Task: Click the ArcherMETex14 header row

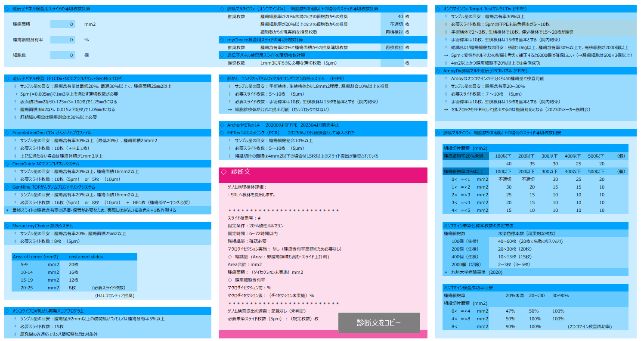Action: 323,125
